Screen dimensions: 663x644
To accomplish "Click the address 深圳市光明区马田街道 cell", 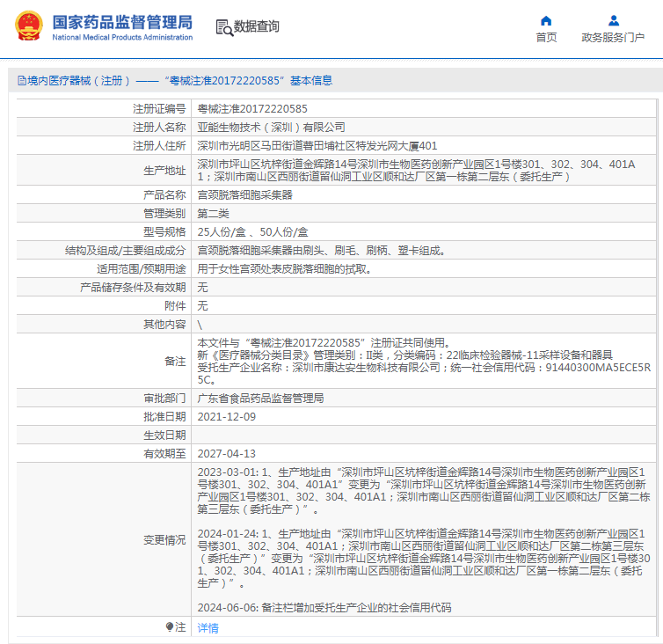I will [317, 146].
